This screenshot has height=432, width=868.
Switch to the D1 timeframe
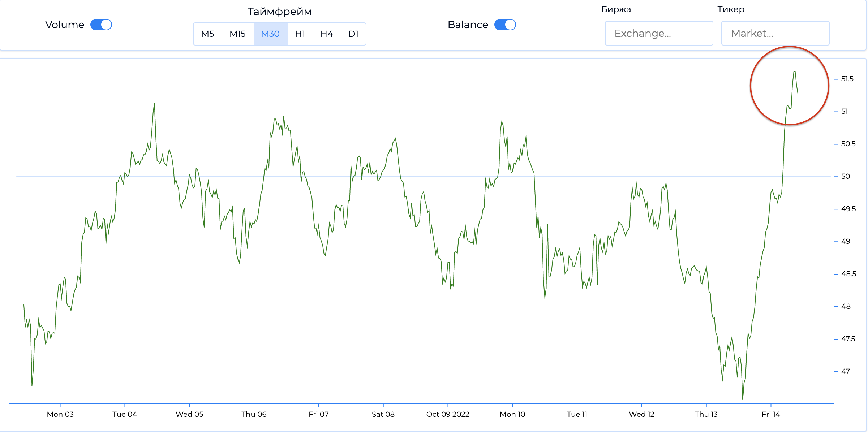pyautogui.click(x=353, y=34)
